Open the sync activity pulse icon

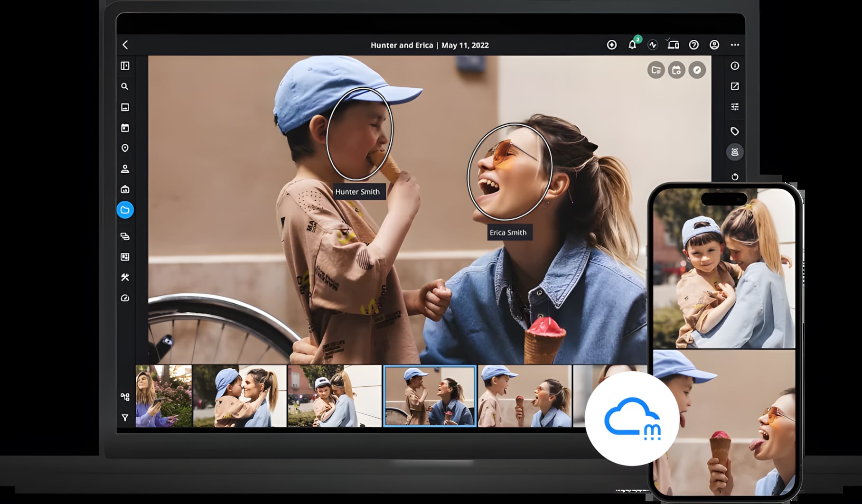pyautogui.click(x=653, y=45)
